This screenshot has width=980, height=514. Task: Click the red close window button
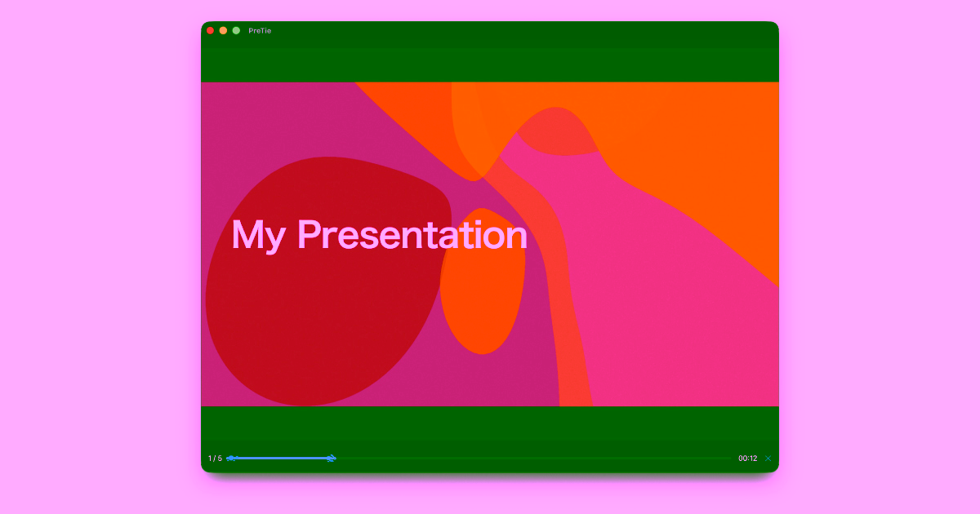(210, 30)
